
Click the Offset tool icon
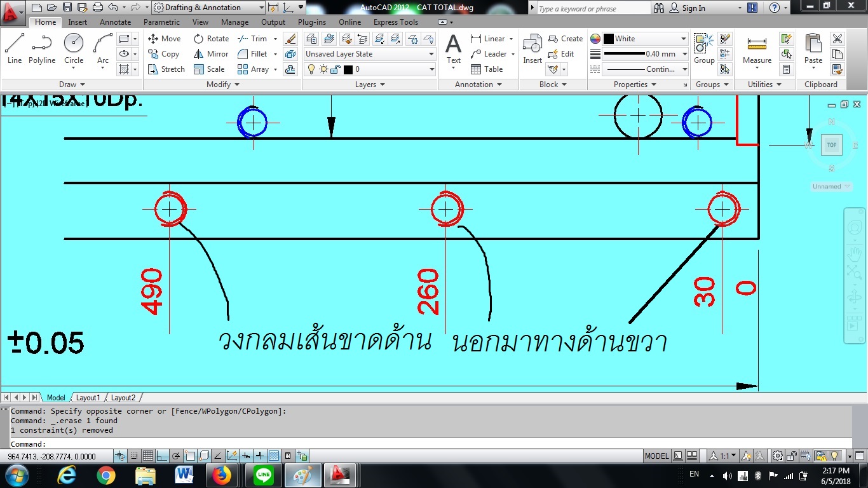point(290,69)
